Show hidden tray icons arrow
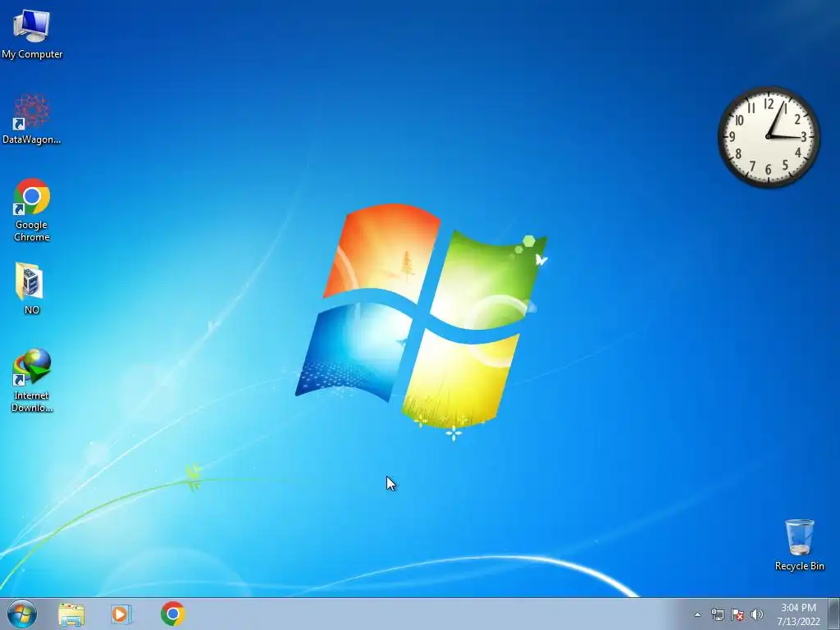The height and width of the screenshot is (630, 840). (697, 614)
